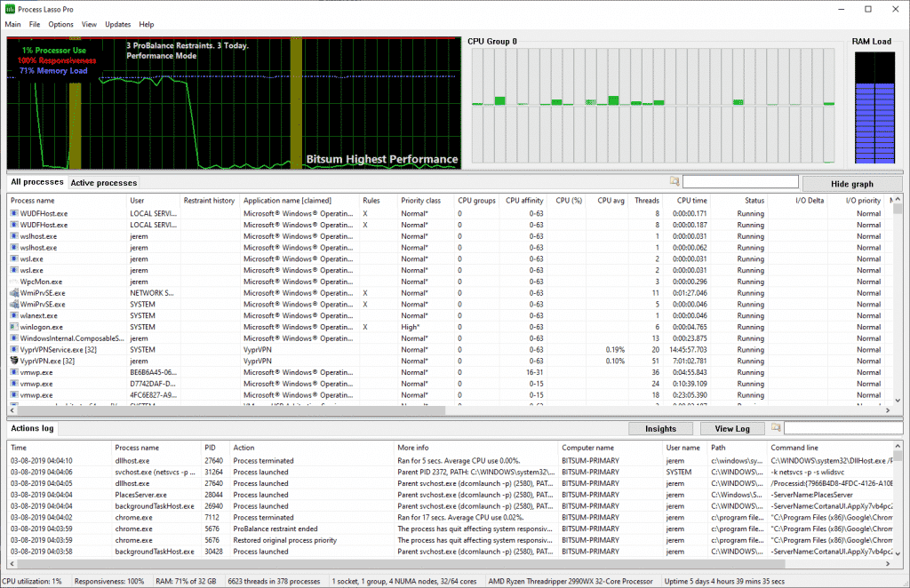Select the VyprVPN.exe [32] process row
The width and height of the screenshot is (910, 588).
tap(451, 361)
